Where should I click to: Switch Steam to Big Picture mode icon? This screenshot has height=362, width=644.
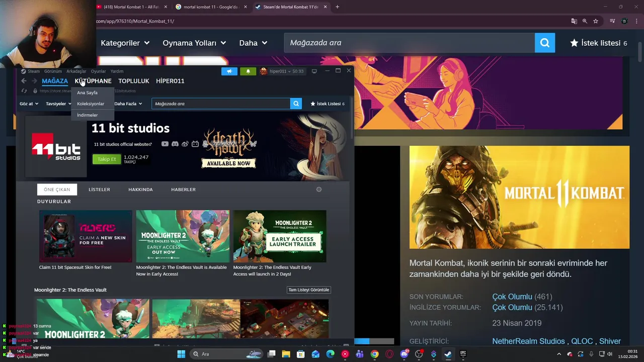pyautogui.click(x=314, y=71)
